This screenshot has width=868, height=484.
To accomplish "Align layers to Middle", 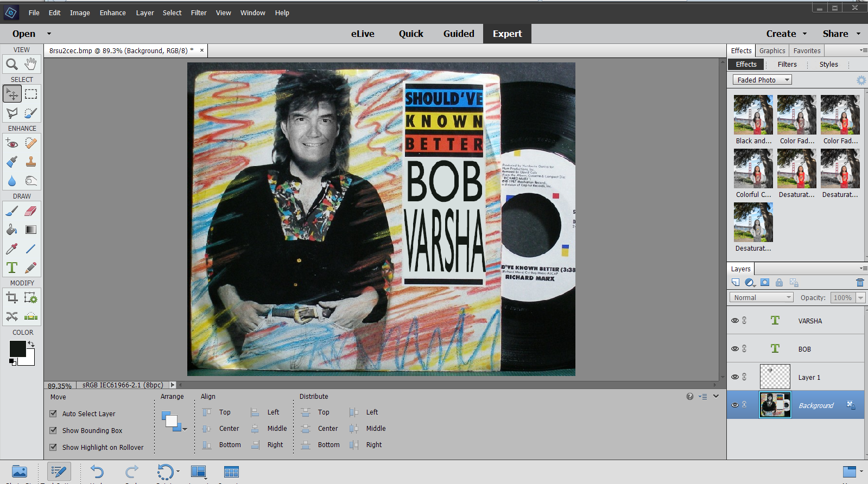I will (x=270, y=429).
